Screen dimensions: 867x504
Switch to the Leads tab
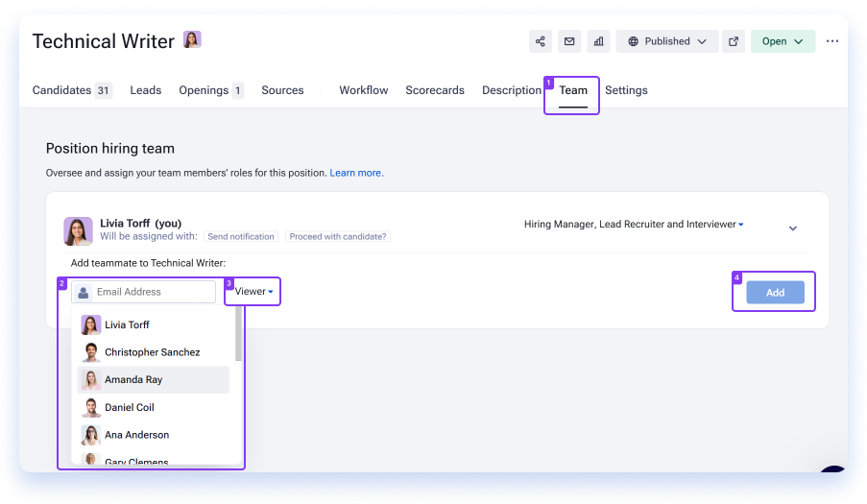(x=145, y=90)
